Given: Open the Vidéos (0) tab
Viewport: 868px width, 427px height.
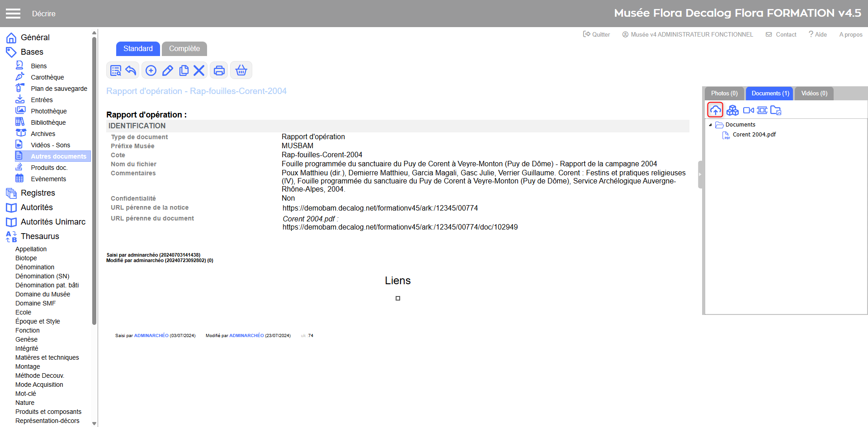Looking at the screenshot, I should coord(814,94).
